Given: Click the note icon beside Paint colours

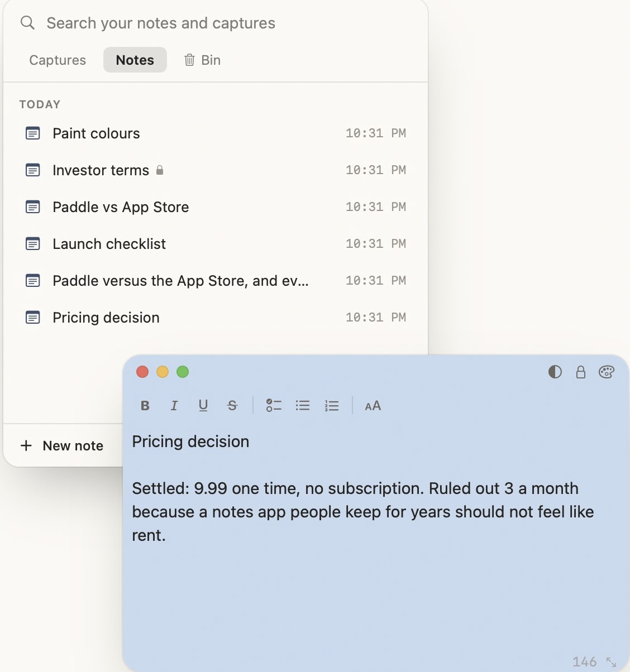Looking at the screenshot, I should click(33, 133).
